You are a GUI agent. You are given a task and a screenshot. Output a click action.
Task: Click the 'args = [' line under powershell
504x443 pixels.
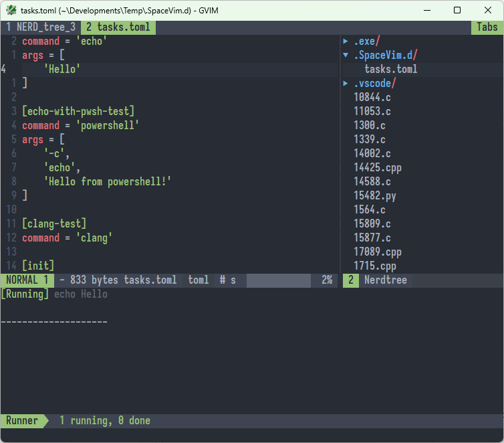43,139
